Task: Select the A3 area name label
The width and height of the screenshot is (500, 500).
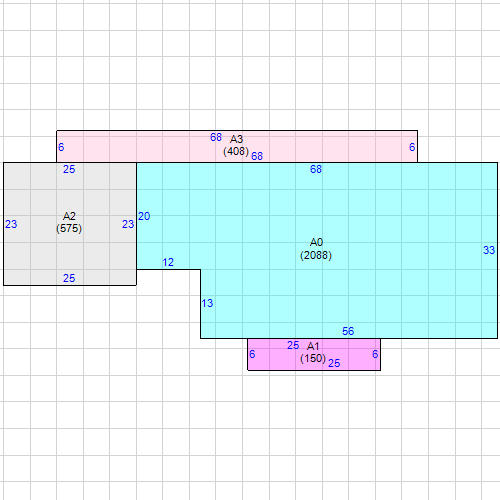Action: click(x=236, y=139)
